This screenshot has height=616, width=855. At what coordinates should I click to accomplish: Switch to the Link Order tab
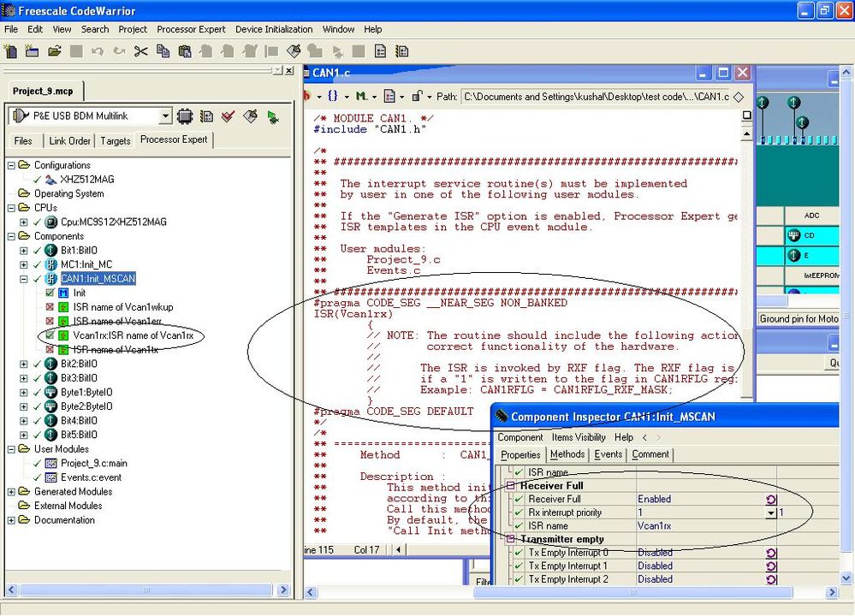tap(69, 140)
